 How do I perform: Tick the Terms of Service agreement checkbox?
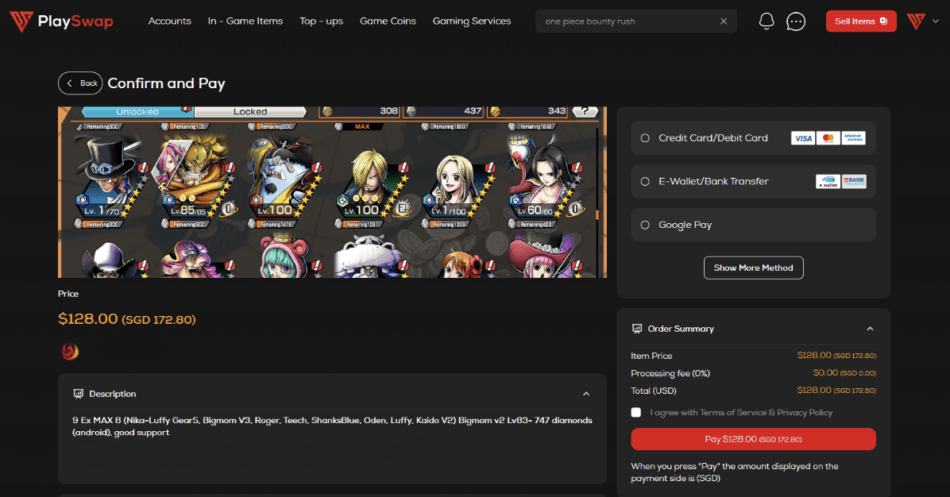[x=636, y=412]
